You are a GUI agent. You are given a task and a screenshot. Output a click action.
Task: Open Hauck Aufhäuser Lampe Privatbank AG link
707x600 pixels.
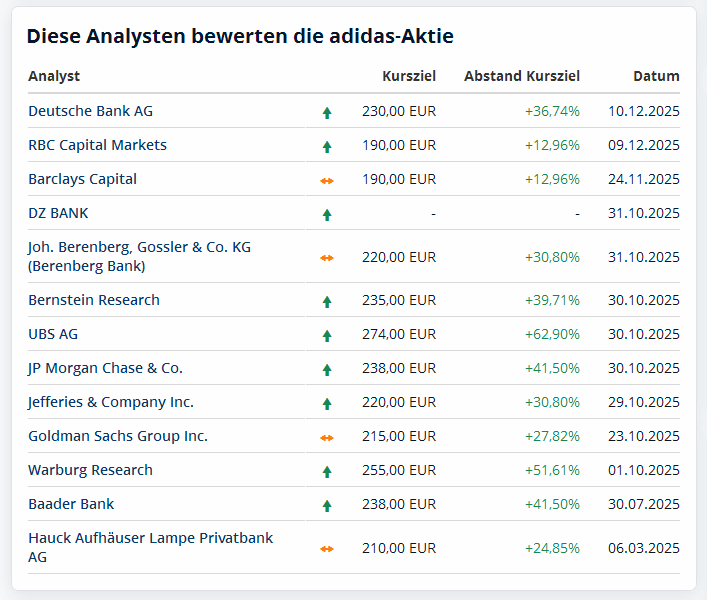coord(150,538)
